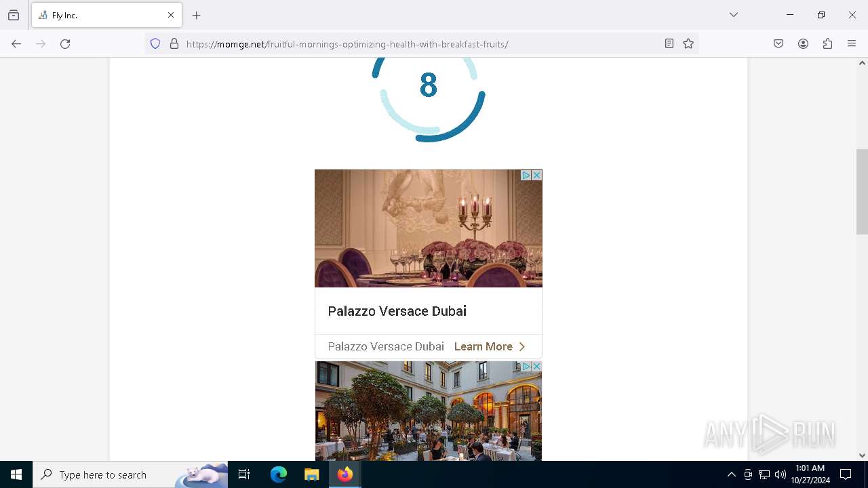The image size is (868, 488).
Task: Open AdChoices info on Palazzo Versace ad
Action: pos(526,175)
